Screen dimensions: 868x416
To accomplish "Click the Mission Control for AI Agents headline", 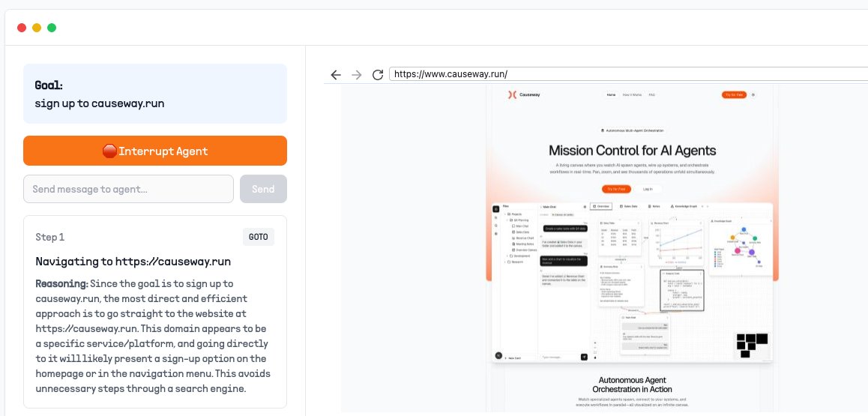I will 632,151.
